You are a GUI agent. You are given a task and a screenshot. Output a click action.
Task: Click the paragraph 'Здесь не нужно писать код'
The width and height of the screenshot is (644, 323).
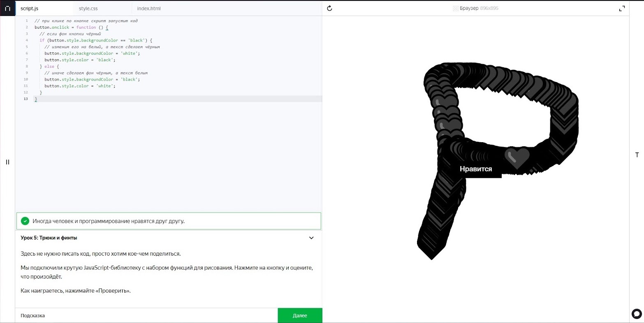pos(101,254)
